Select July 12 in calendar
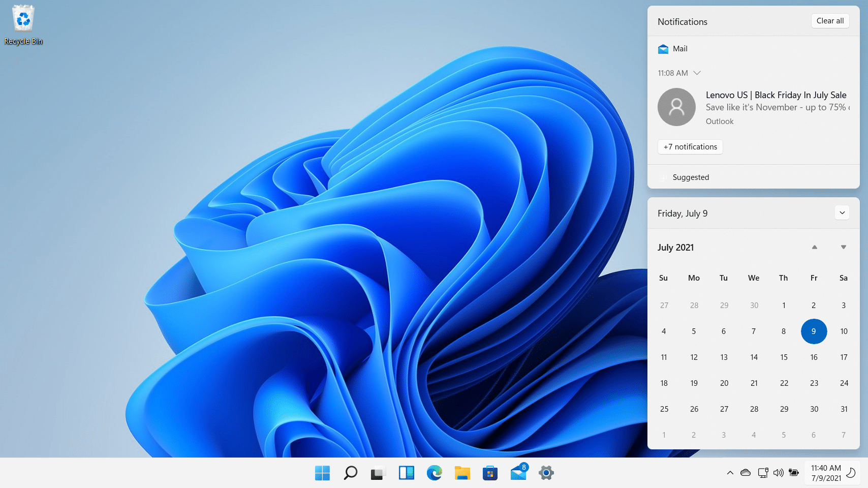868x488 pixels. 694,357
